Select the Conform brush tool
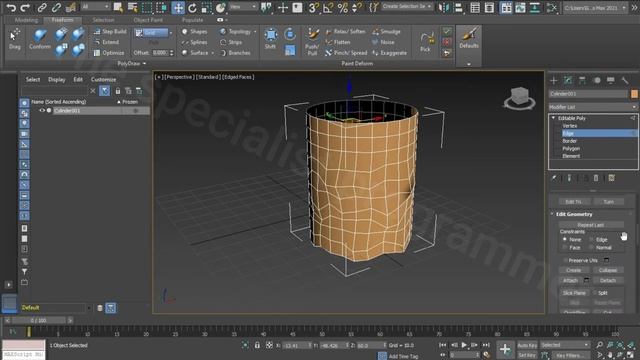The height and width of the screenshot is (360, 640). pos(40,39)
